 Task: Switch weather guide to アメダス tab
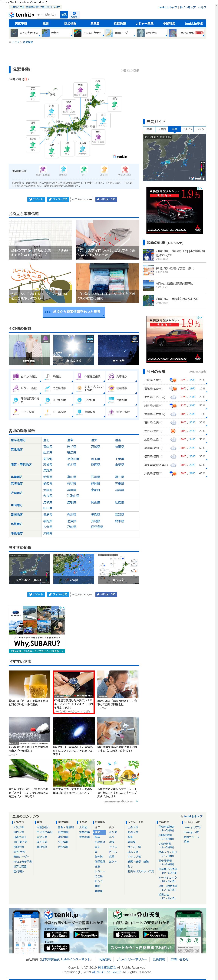point(187,129)
